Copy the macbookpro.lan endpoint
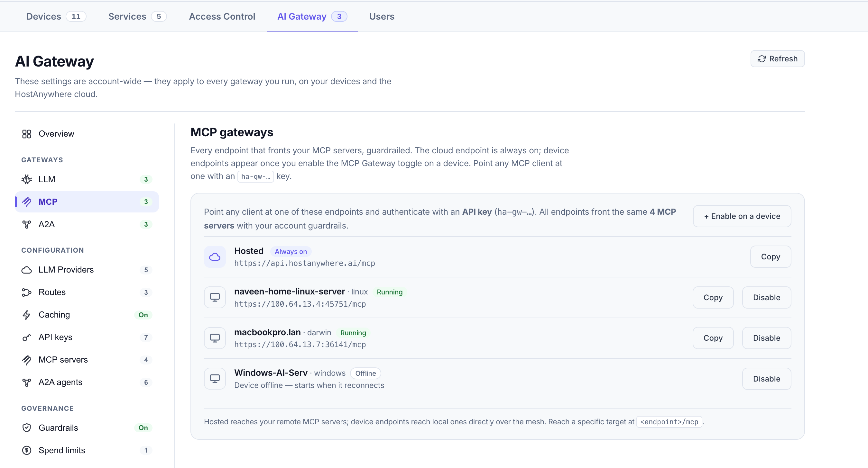The height and width of the screenshot is (468, 868). click(x=713, y=338)
